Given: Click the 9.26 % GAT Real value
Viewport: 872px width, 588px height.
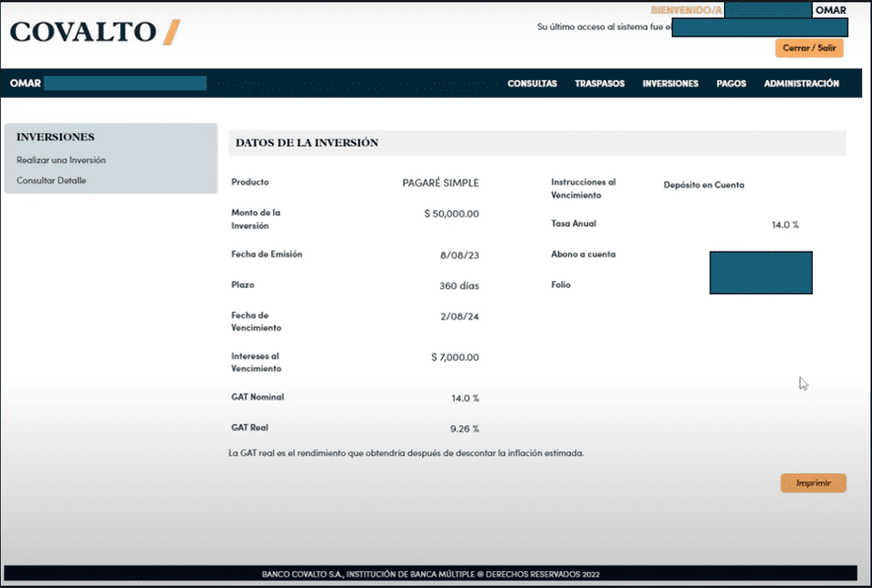Looking at the screenshot, I should [465, 429].
